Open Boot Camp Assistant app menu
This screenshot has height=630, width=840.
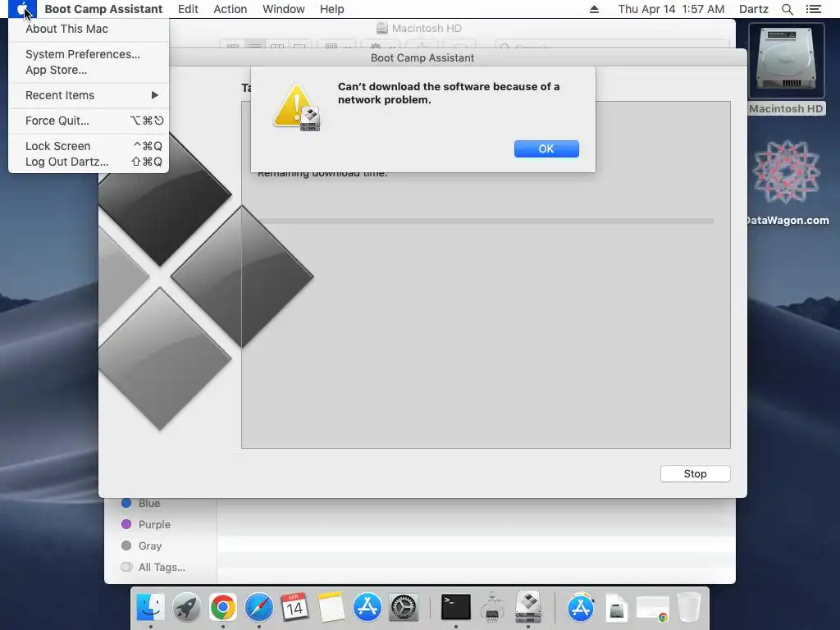(103, 9)
